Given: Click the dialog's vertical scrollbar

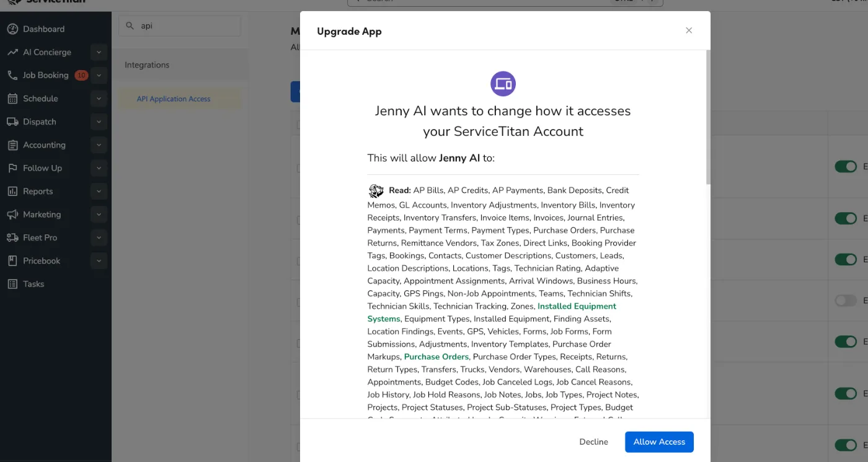Looking at the screenshot, I should (708, 118).
